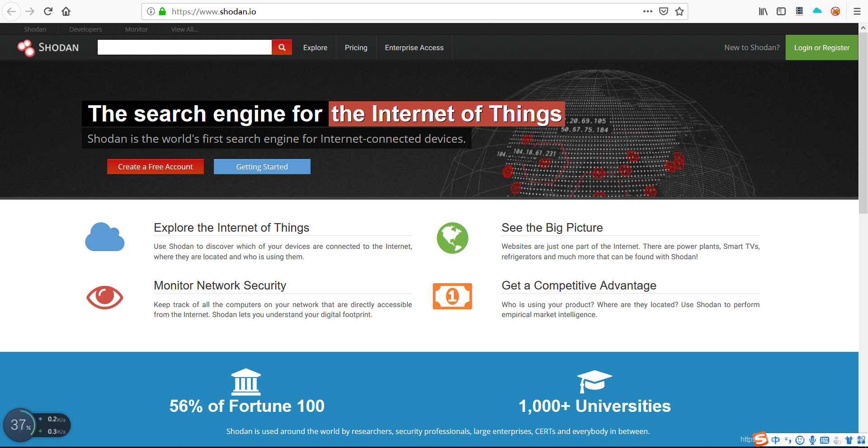Open the Monitor top tab

click(x=137, y=29)
